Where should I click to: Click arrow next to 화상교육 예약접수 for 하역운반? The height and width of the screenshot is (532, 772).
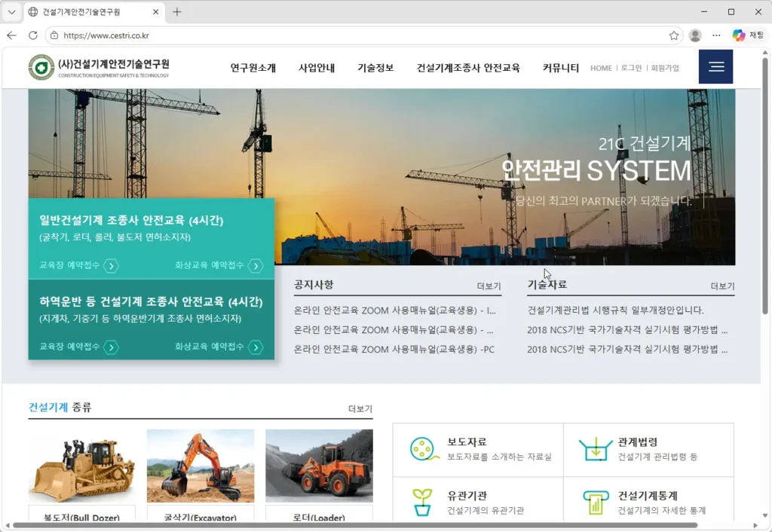click(x=256, y=347)
